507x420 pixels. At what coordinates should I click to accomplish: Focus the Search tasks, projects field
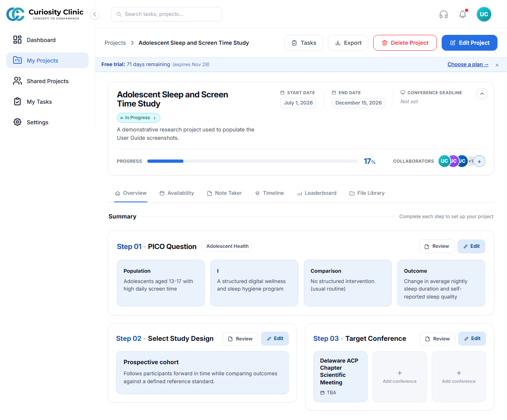pyautogui.click(x=166, y=14)
